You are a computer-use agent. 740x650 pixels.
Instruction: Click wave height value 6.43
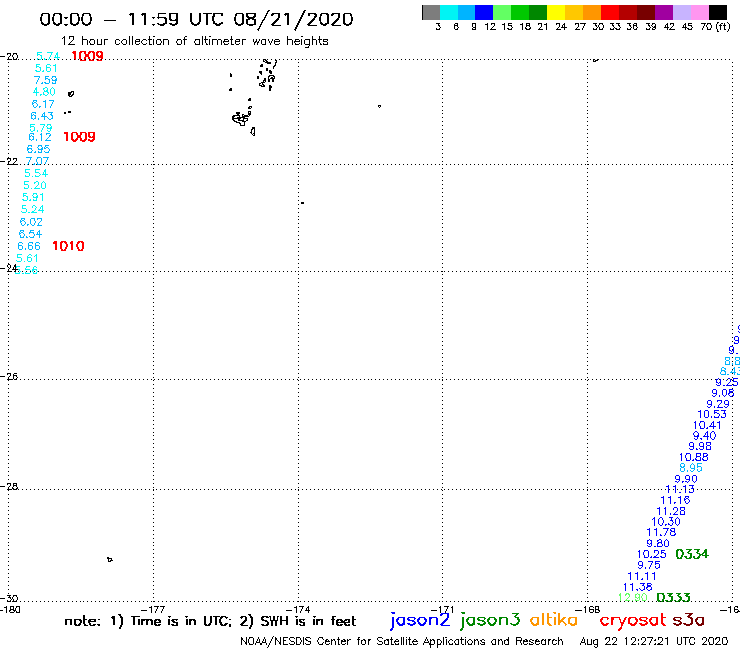point(42,116)
